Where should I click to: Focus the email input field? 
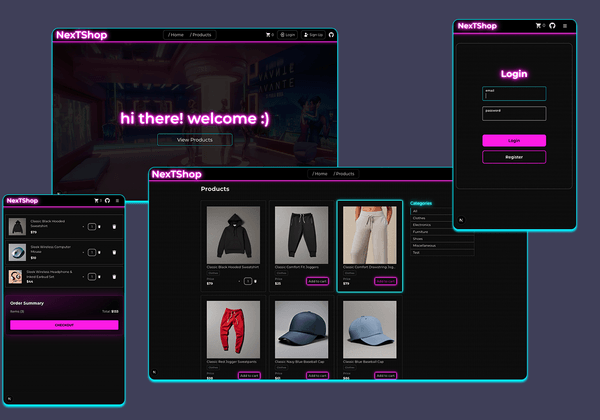pos(514,94)
